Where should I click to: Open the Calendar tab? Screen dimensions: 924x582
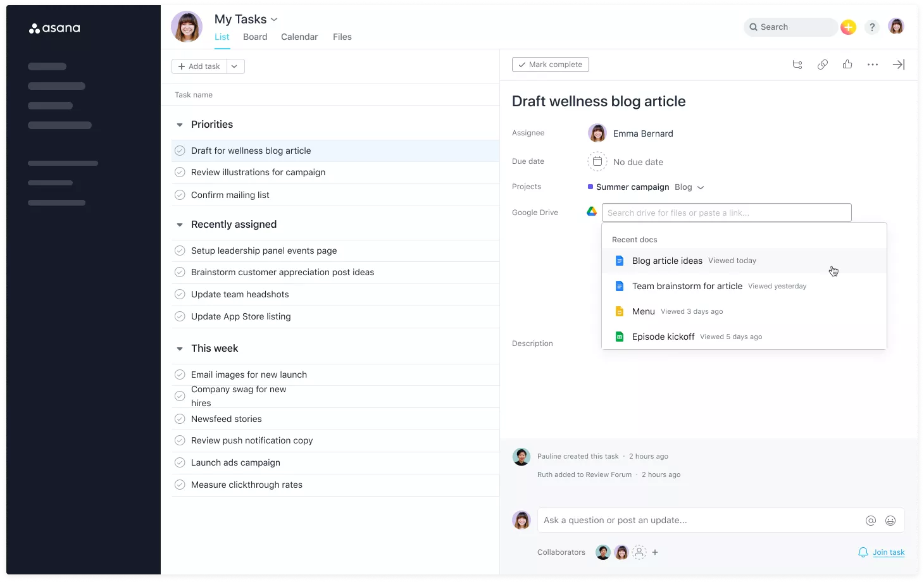[299, 37]
